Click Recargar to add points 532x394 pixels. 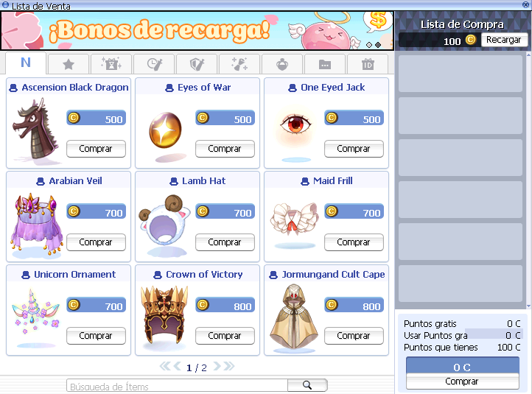[x=504, y=40]
